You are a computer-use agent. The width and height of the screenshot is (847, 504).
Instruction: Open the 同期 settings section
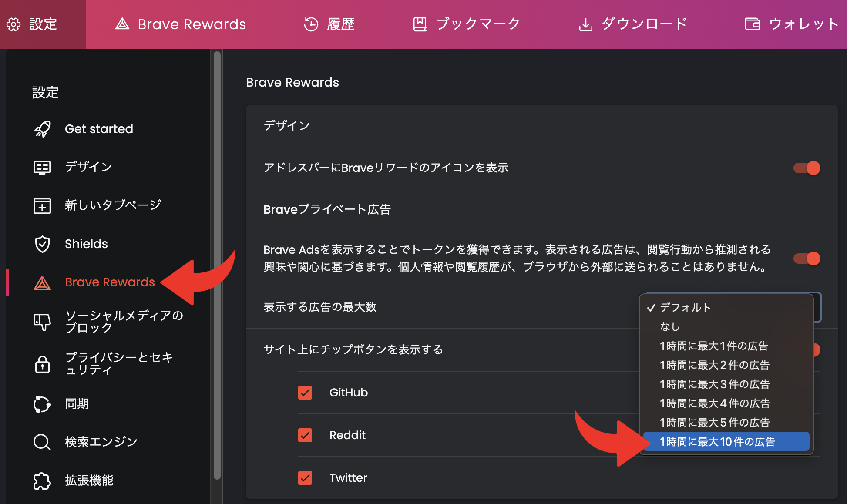(77, 404)
